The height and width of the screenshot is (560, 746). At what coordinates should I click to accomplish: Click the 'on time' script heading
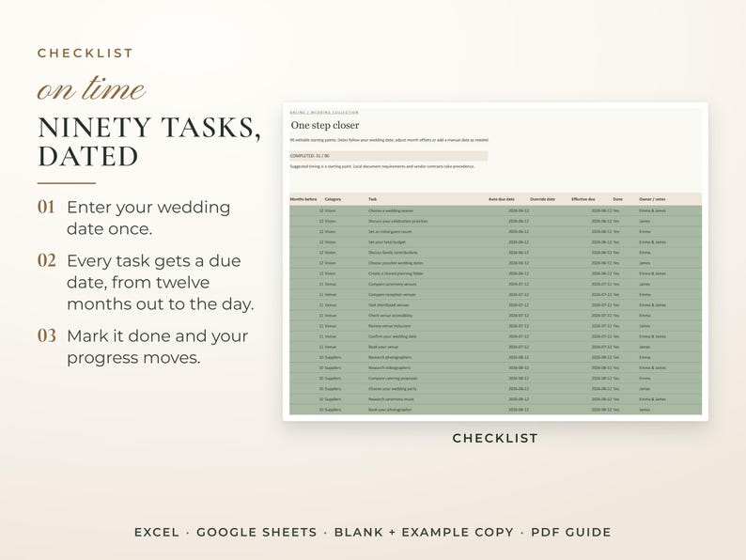pos(91,88)
